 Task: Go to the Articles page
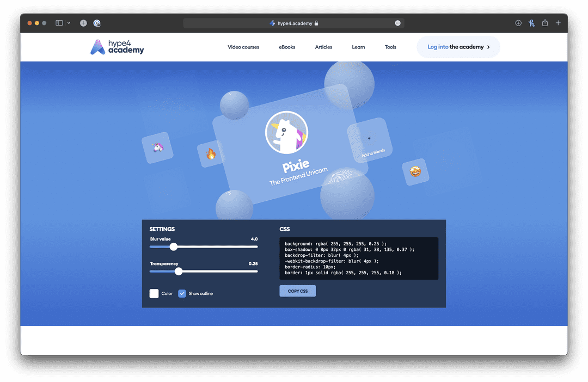click(x=323, y=47)
